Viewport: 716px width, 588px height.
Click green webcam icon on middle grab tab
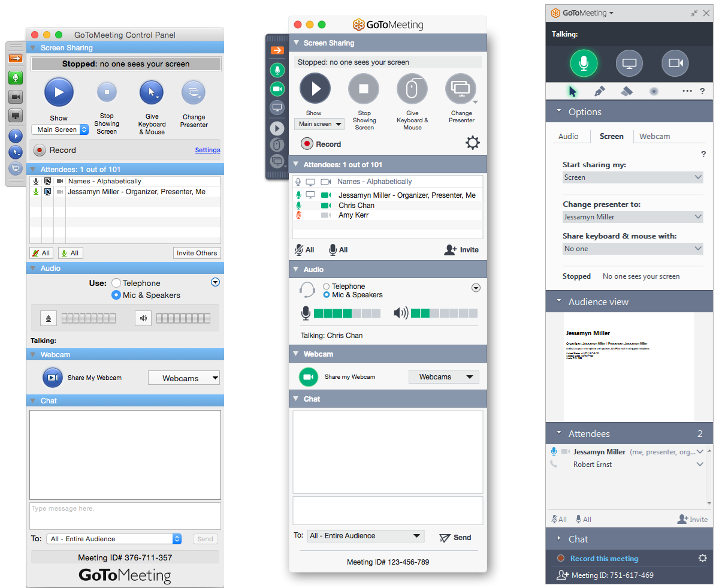click(277, 89)
